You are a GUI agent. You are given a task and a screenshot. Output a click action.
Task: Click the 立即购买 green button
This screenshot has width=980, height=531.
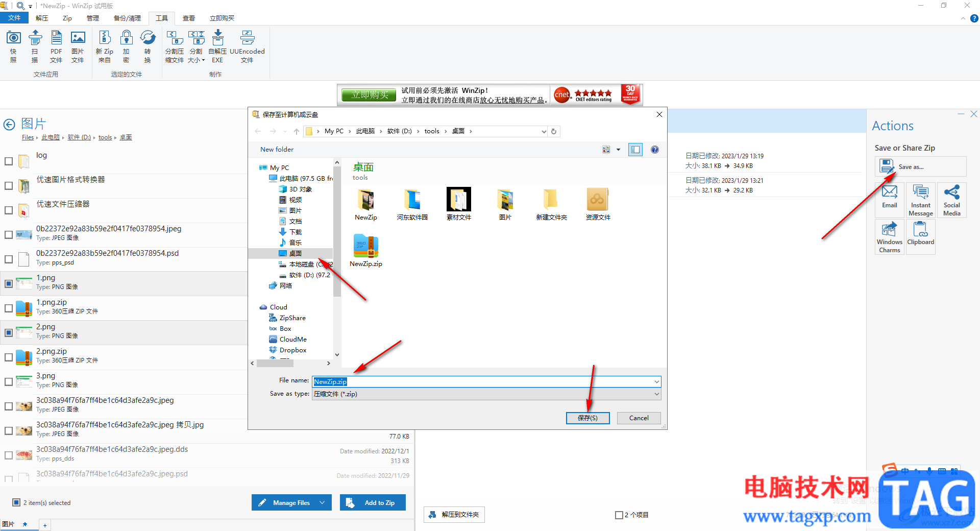click(370, 94)
